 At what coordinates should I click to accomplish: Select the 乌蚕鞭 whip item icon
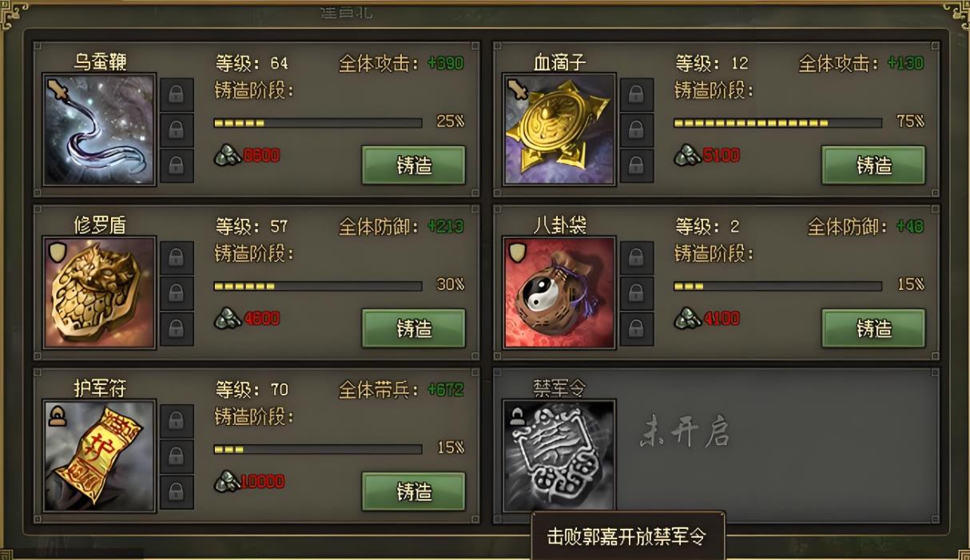click(x=99, y=129)
